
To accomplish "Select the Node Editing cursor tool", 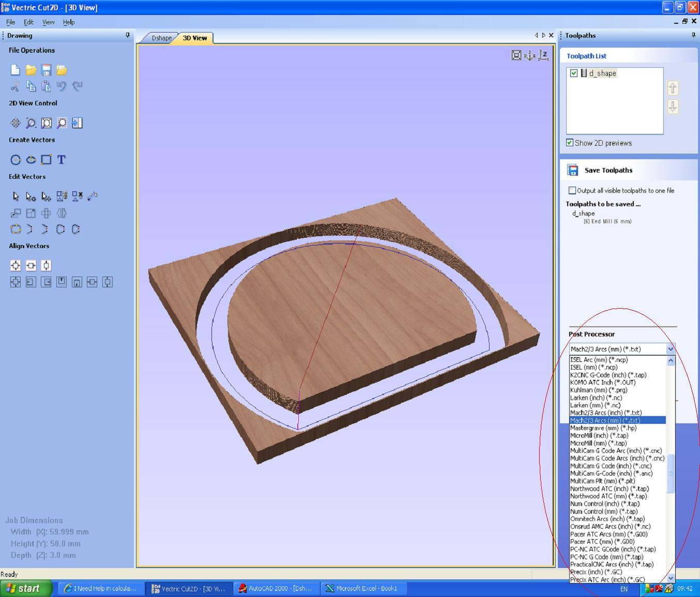I will [x=31, y=196].
